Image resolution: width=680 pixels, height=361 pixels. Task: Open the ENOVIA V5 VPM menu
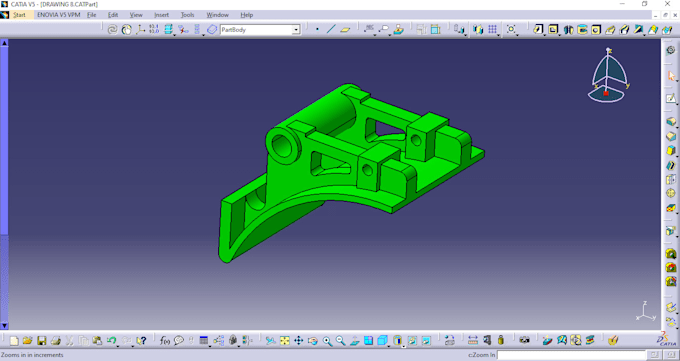[59, 15]
